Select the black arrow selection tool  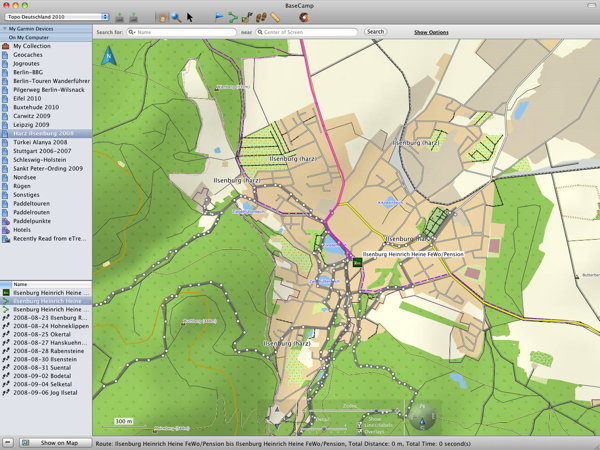pyautogui.click(x=190, y=17)
